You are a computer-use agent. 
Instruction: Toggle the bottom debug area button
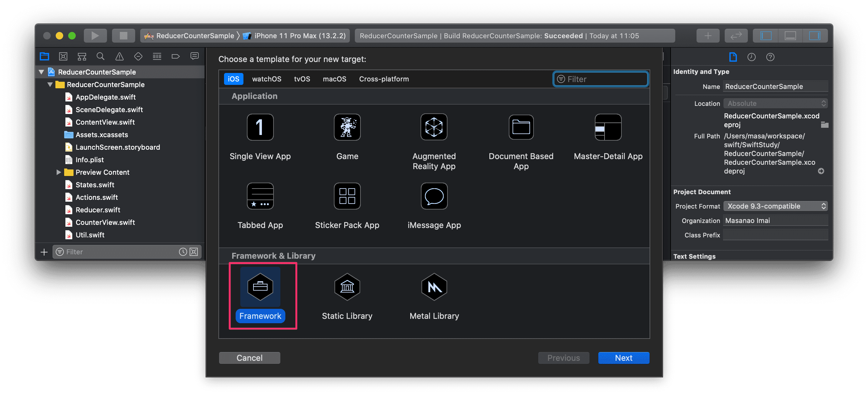click(790, 36)
